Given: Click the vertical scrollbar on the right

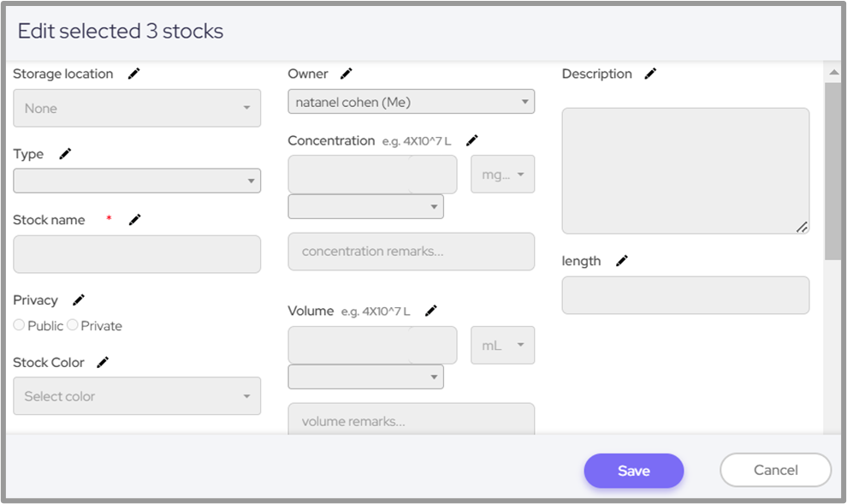Looking at the screenshot, I should (832, 171).
